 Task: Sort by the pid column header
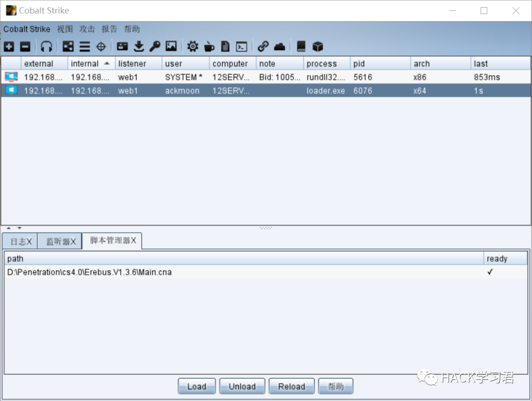(381, 64)
